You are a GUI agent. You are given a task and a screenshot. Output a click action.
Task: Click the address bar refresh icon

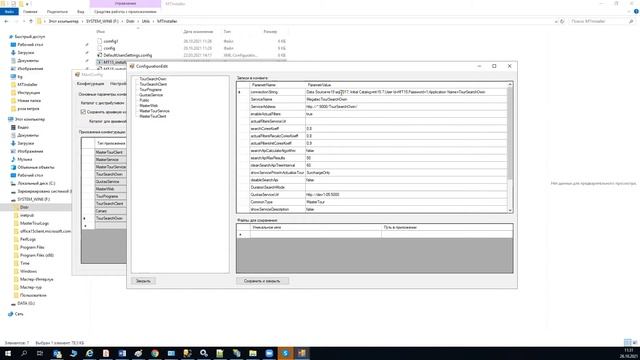562,21
